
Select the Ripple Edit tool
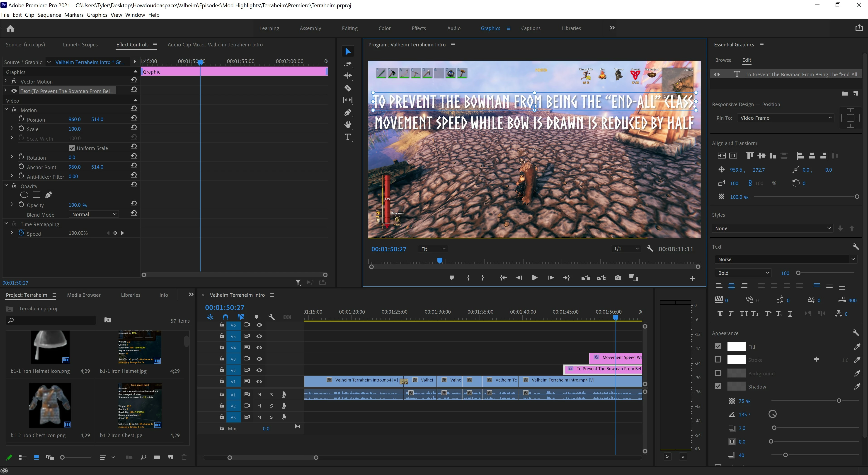[x=348, y=76]
